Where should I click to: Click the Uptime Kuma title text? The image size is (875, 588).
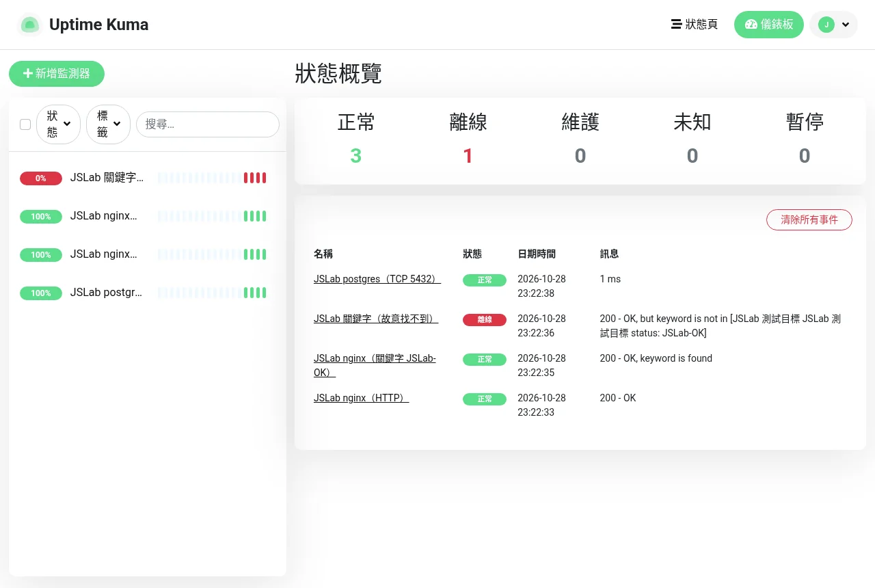pyautogui.click(x=99, y=25)
